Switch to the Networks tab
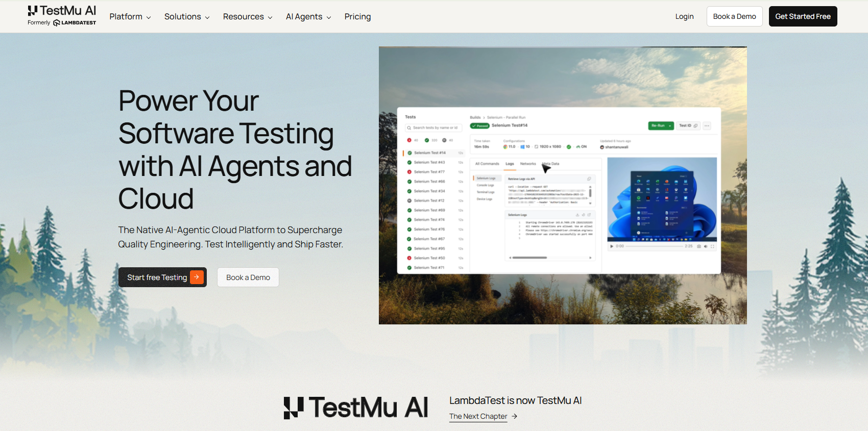Screen dimensions: 868x431 click(528, 164)
